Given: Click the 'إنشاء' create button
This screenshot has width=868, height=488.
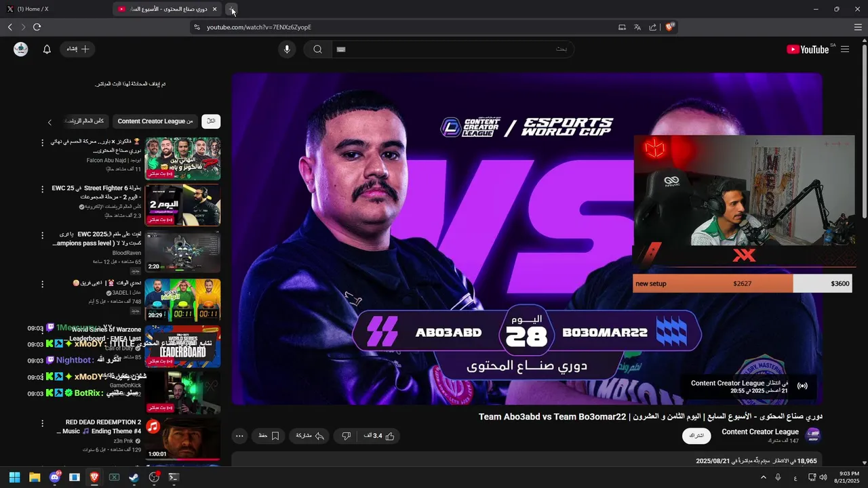Looking at the screenshot, I should tap(78, 49).
